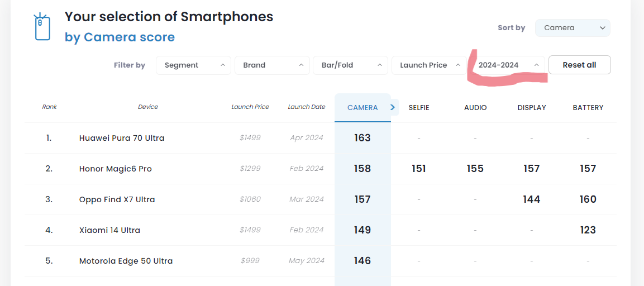The height and width of the screenshot is (286, 644).
Task: Select the CAMERA column tab
Action: click(362, 108)
